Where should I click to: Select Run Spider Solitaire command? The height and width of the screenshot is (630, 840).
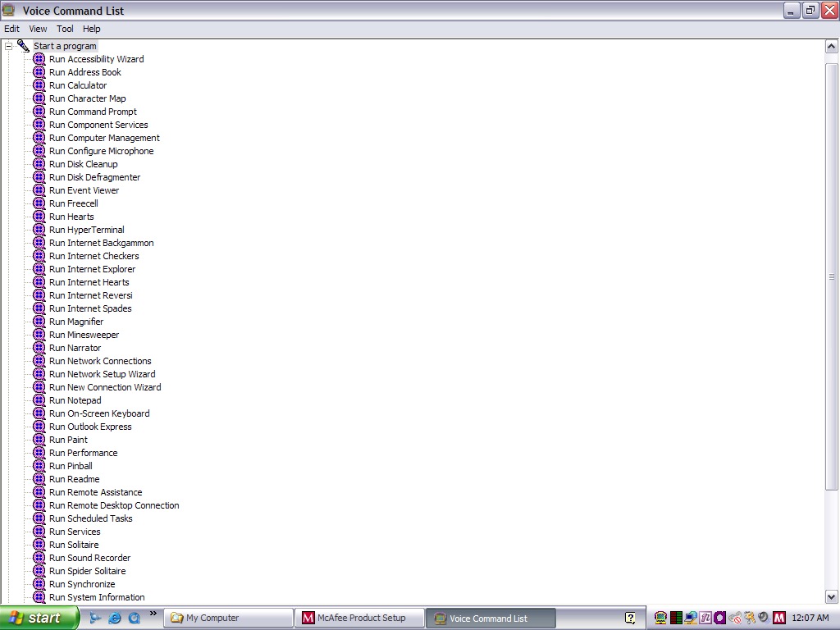87,571
